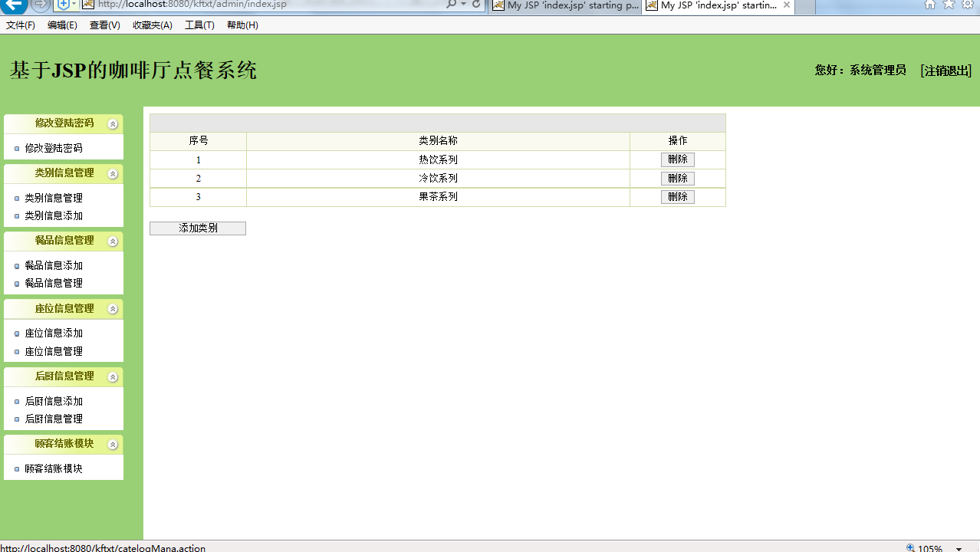The width and height of the screenshot is (980, 552).
Task: Collapse the 顾客结账模块 panel
Action: 113,445
